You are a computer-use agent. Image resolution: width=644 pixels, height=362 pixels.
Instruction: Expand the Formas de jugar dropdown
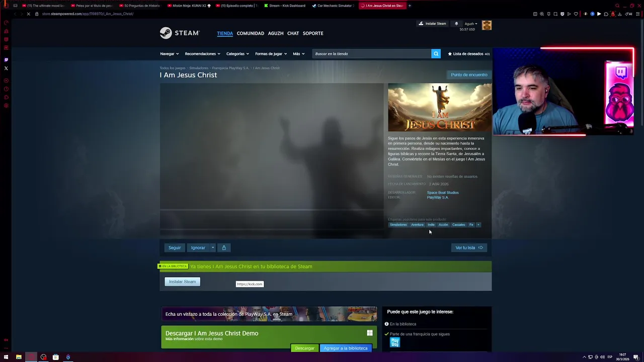(x=271, y=54)
